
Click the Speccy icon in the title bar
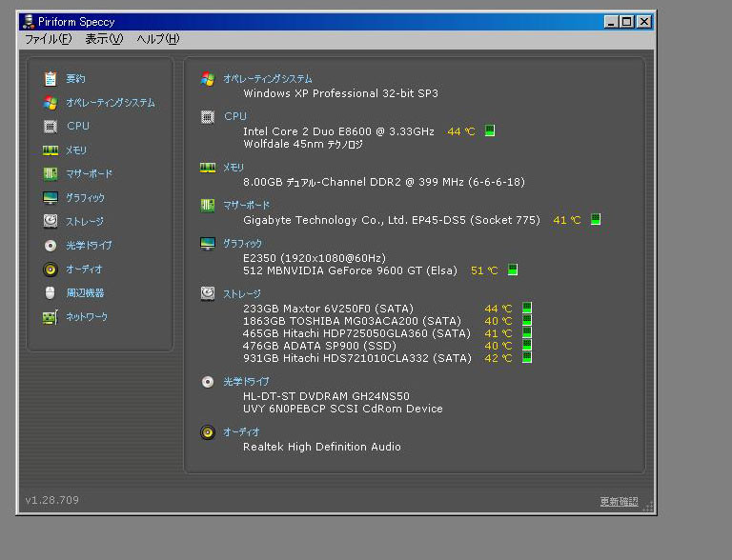[x=29, y=22]
